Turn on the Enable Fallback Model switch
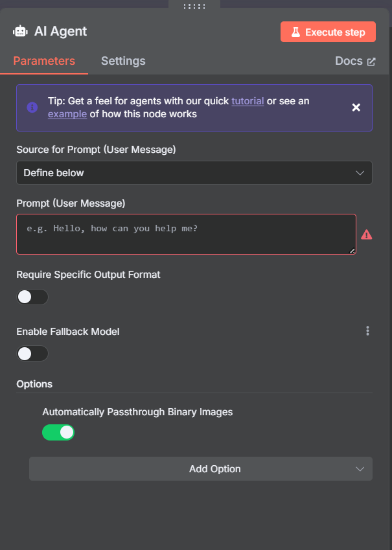Image resolution: width=392 pixels, height=550 pixels. coord(32,354)
